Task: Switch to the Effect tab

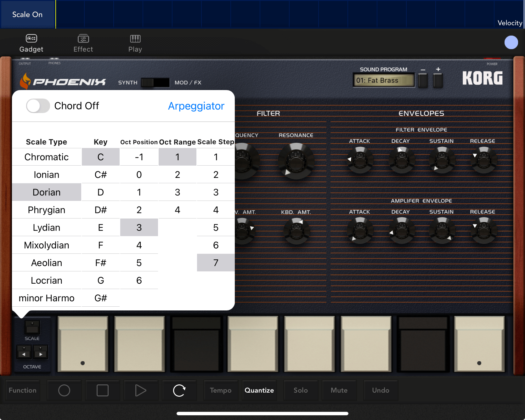Action: pyautogui.click(x=83, y=43)
